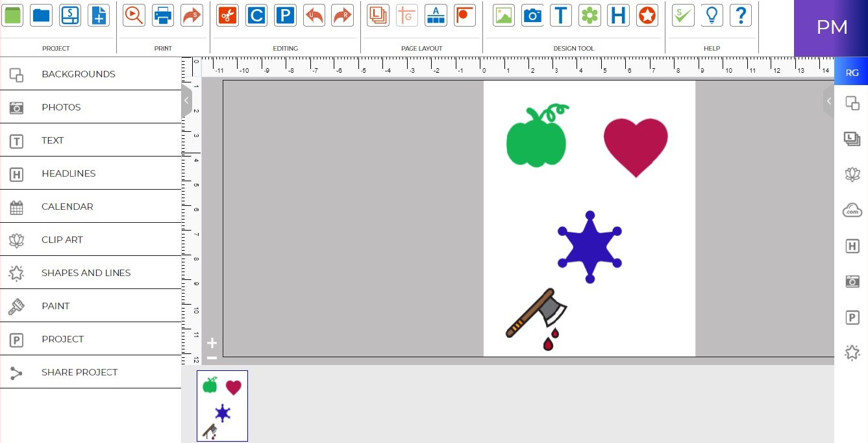Click the text alignment A icon
Image resolution: width=868 pixels, height=443 pixels.
click(x=436, y=15)
